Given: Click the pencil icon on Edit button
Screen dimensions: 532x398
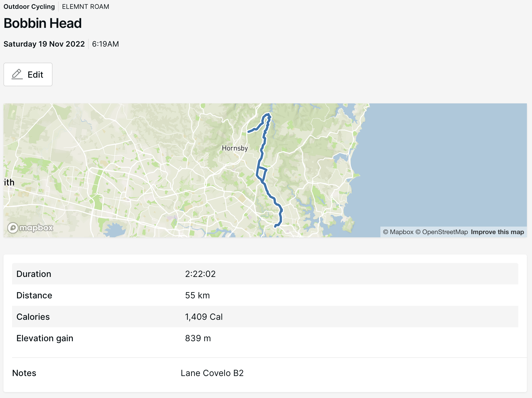Looking at the screenshot, I should click(17, 74).
